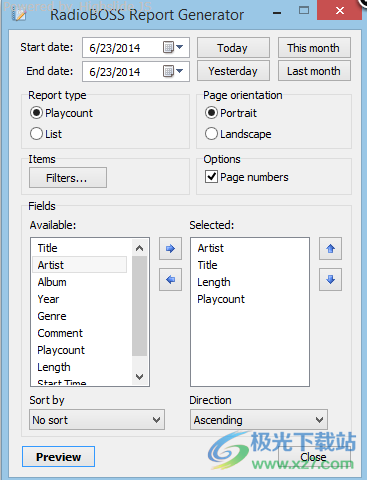Set dates to Yesterday

tap(233, 71)
